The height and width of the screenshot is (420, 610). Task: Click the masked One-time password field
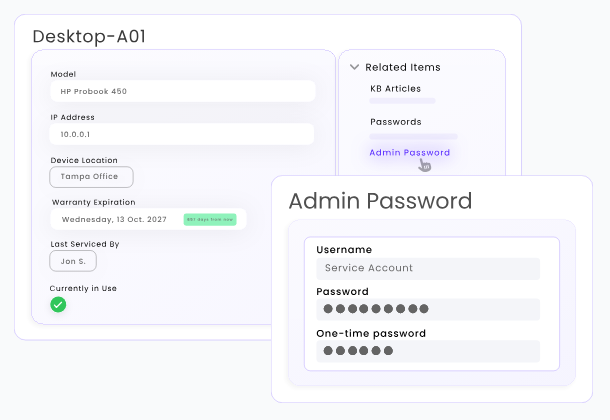pyautogui.click(x=428, y=351)
